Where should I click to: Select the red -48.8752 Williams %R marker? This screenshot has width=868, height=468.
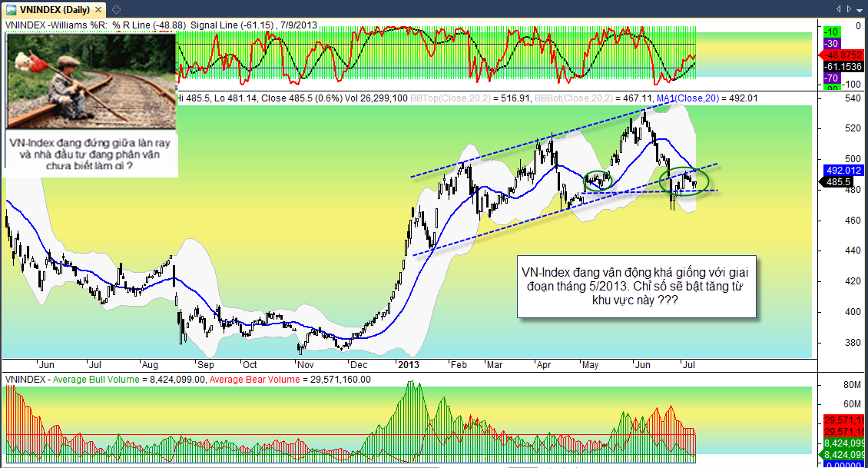click(x=842, y=55)
